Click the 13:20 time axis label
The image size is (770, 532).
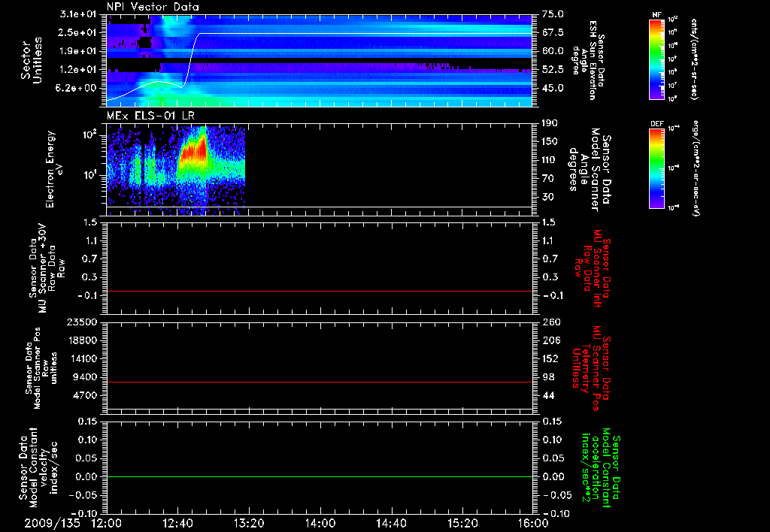coord(249,523)
